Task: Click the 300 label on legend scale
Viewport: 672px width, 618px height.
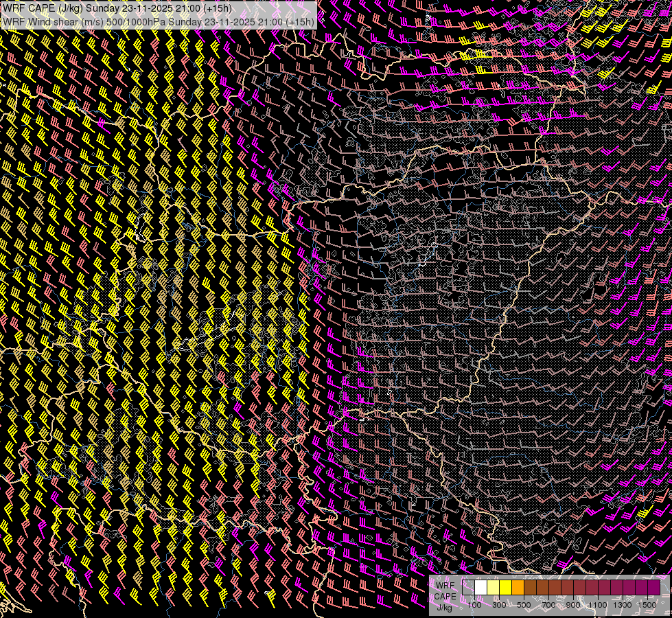Action: pyautogui.click(x=499, y=604)
